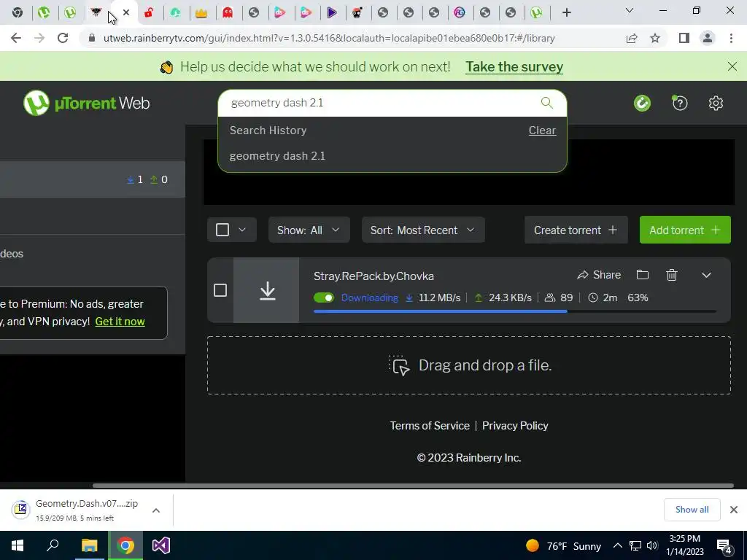Bookmark this page with the star
This screenshot has height=560, width=747.
click(655, 38)
